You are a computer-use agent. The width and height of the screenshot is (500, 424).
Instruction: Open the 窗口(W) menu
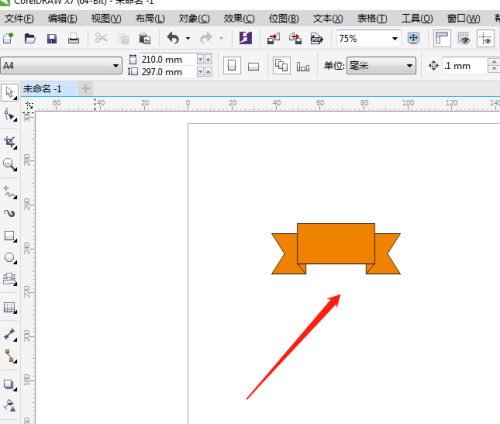click(463, 18)
